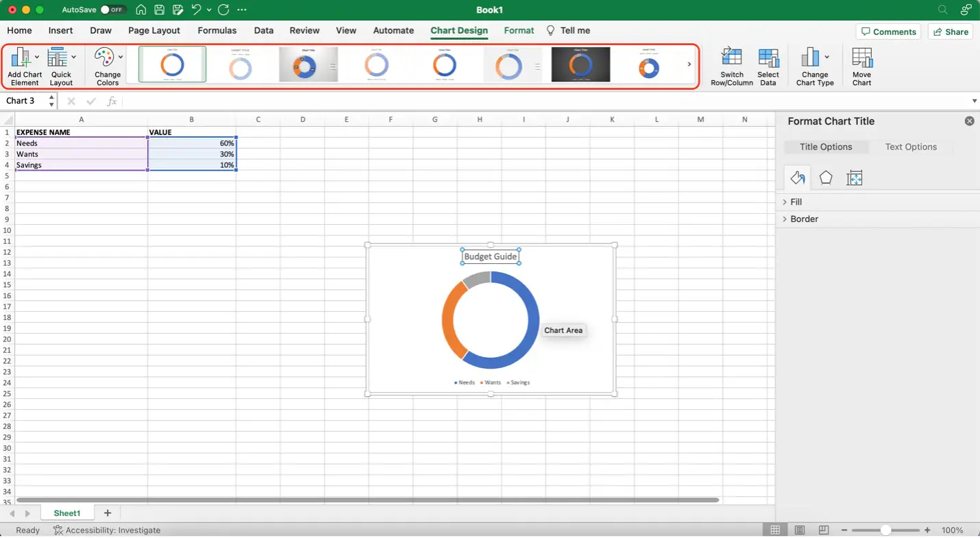Switch to Page Layout view in status bar
Screen dimensions: 980x538
pos(800,530)
